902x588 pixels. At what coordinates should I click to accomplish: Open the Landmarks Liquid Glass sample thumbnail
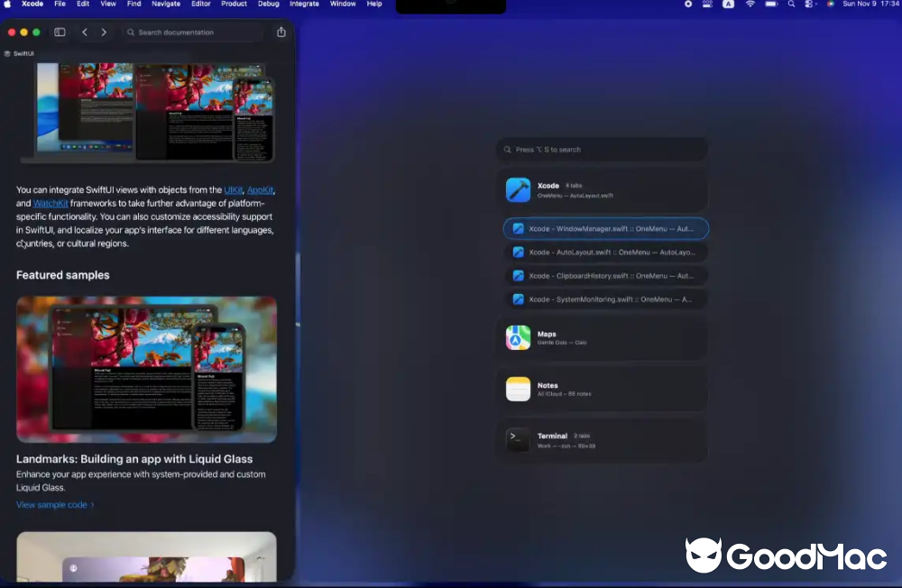[146, 370]
